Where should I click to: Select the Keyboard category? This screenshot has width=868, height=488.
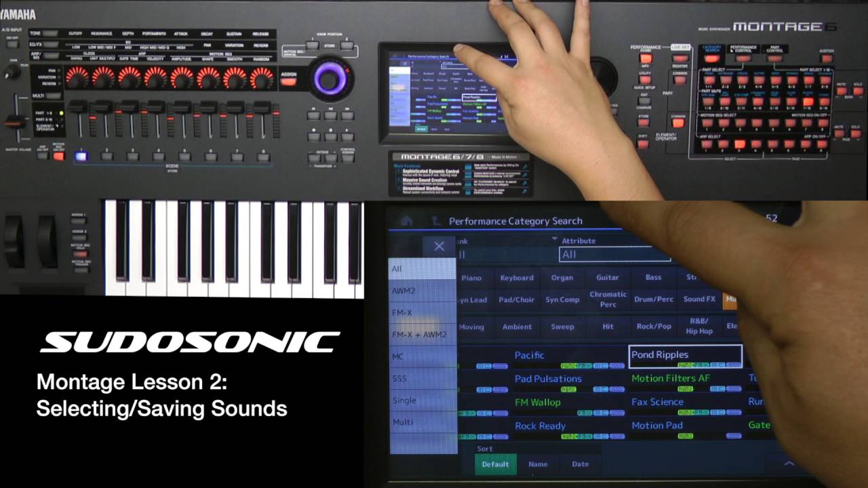[x=517, y=277]
